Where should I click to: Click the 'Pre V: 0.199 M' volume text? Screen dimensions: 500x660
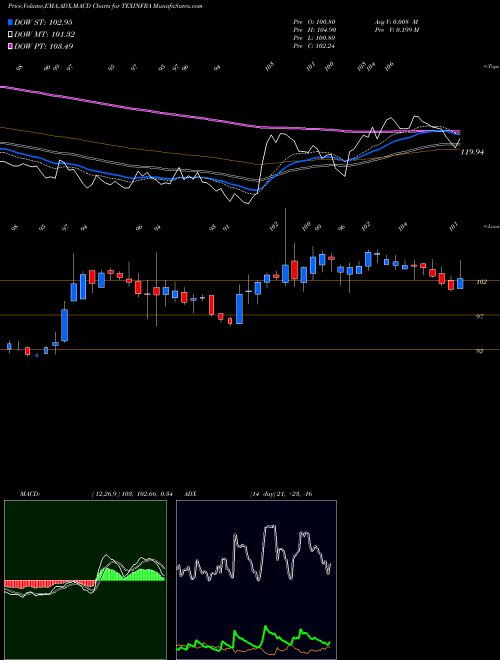(x=396, y=30)
